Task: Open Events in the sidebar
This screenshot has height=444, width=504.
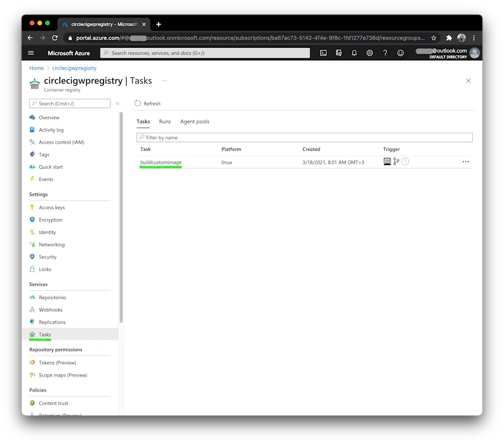Action: pyautogui.click(x=46, y=180)
